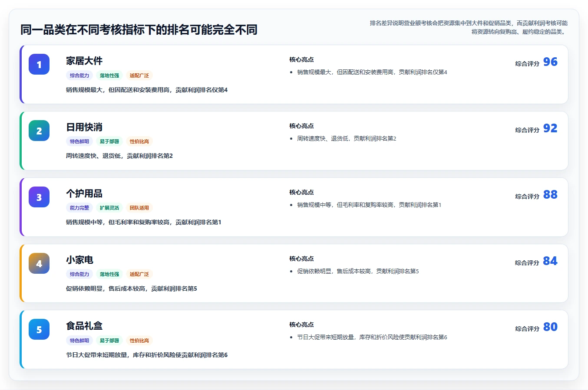Select the 个护用品 card title
The width and height of the screenshot is (588, 390).
click(84, 193)
